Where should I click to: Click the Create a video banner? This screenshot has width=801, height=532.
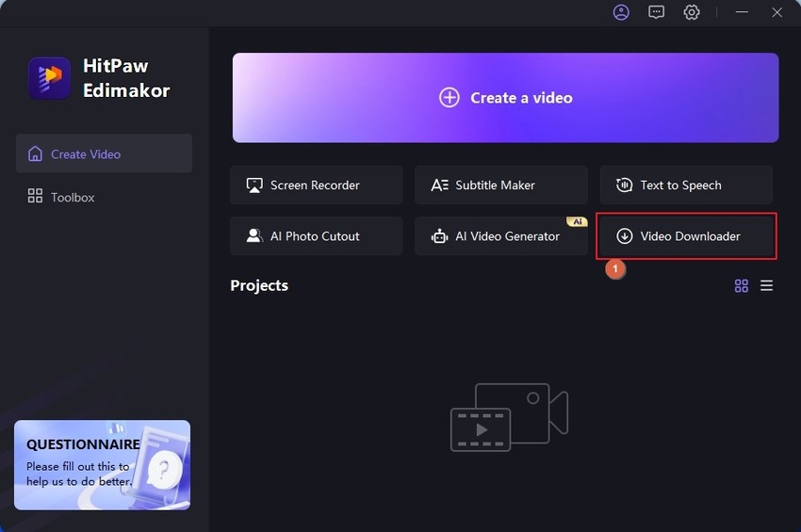click(x=505, y=98)
